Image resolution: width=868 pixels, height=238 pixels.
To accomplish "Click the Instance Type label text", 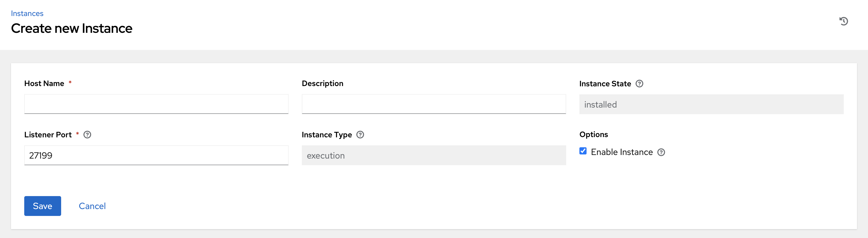I will [327, 135].
